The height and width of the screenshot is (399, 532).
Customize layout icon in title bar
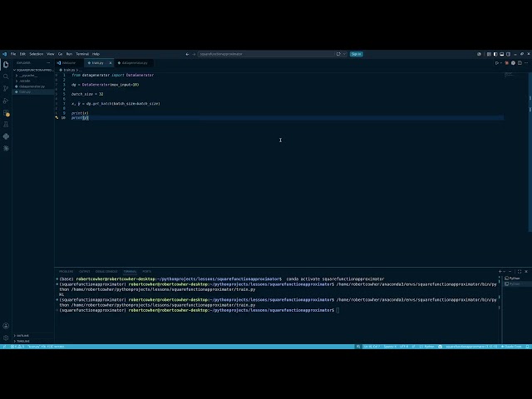[x=489, y=54]
